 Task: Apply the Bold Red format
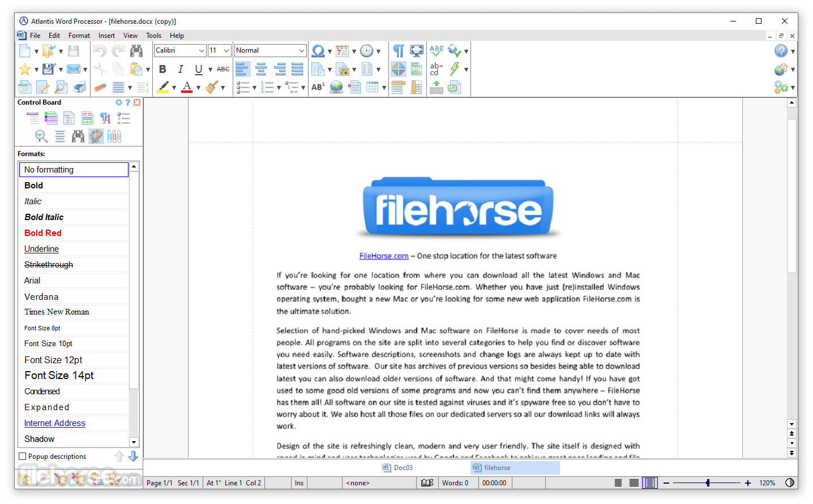pyautogui.click(x=74, y=233)
